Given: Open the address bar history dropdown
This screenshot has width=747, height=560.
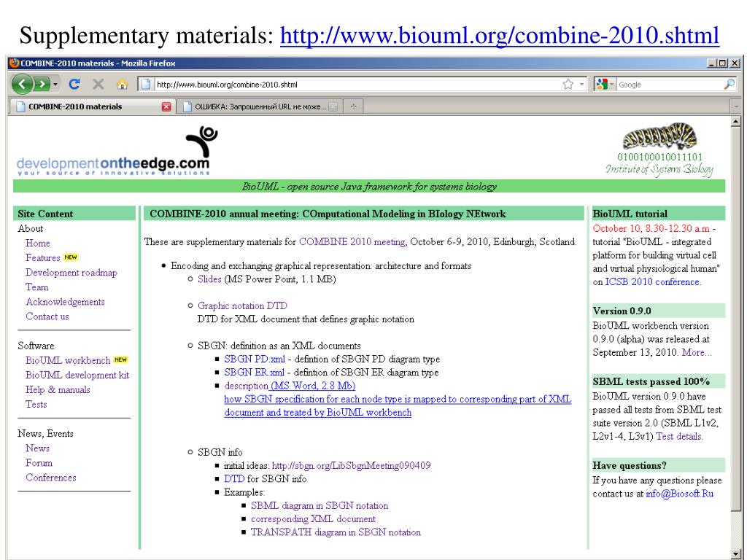Looking at the screenshot, I should click(581, 85).
